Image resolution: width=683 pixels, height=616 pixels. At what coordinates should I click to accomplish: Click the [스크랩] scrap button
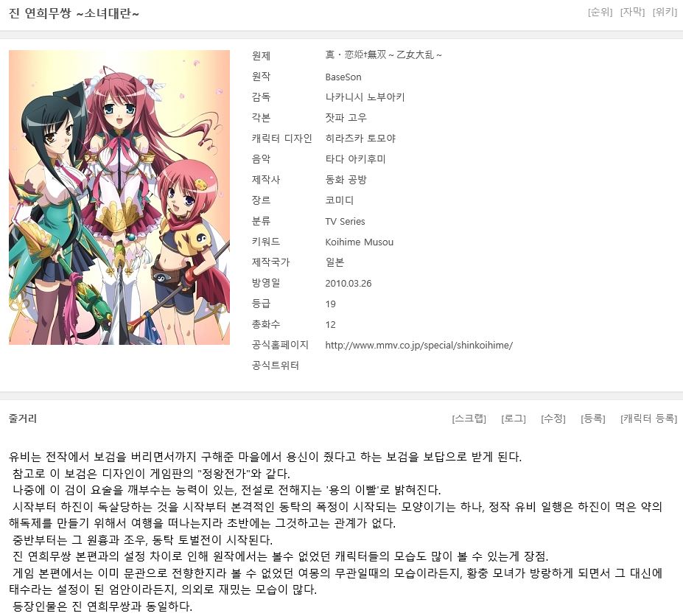coord(469,419)
